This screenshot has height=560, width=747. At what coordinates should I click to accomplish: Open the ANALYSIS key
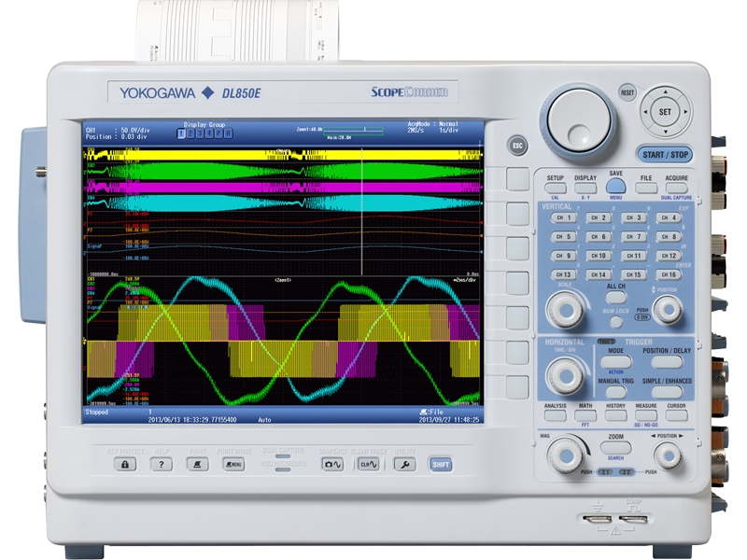click(555, 415)
